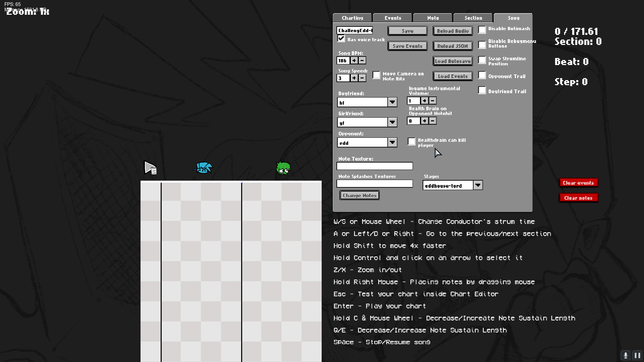The width and height of the screenshot is (644, 362).
Task: Increase Song Speed with plus button
Action: [x=354, y=78]
